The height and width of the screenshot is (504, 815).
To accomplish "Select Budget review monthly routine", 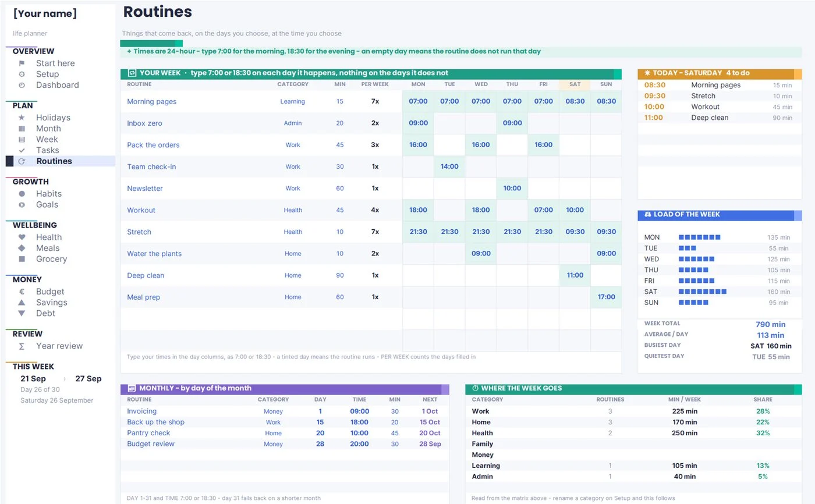I will tap(151, 444).
